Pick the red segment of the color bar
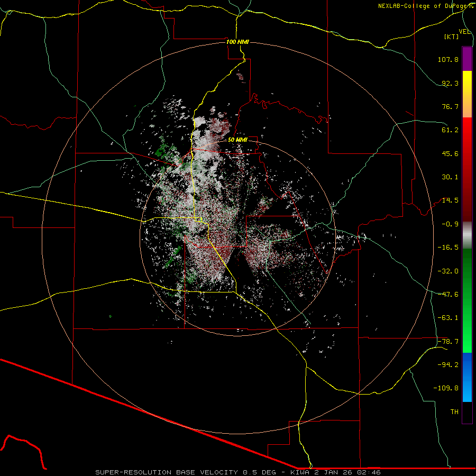Image resolution: width=476 pixels, height=476 pixels. pyautogui.click(x=467, y=169)
